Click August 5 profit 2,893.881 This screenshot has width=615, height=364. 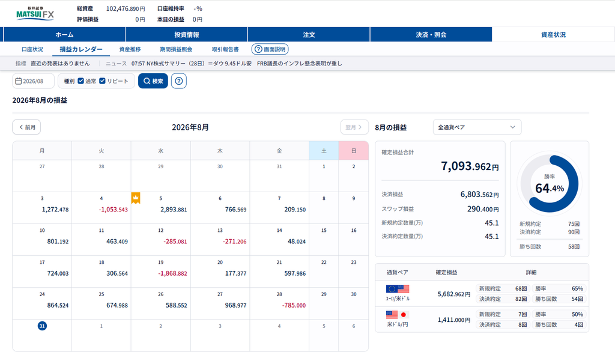[x=174, y=210]
